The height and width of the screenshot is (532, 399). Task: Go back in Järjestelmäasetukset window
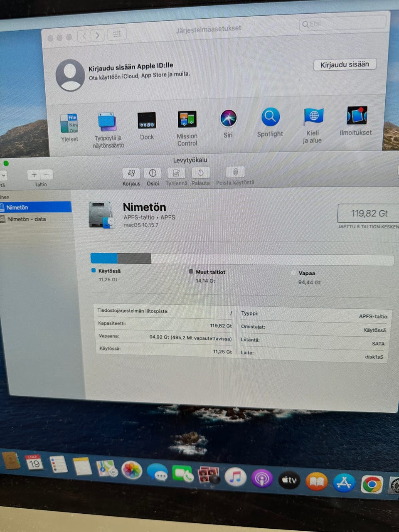pyautogui.click(x=84, y=36)
